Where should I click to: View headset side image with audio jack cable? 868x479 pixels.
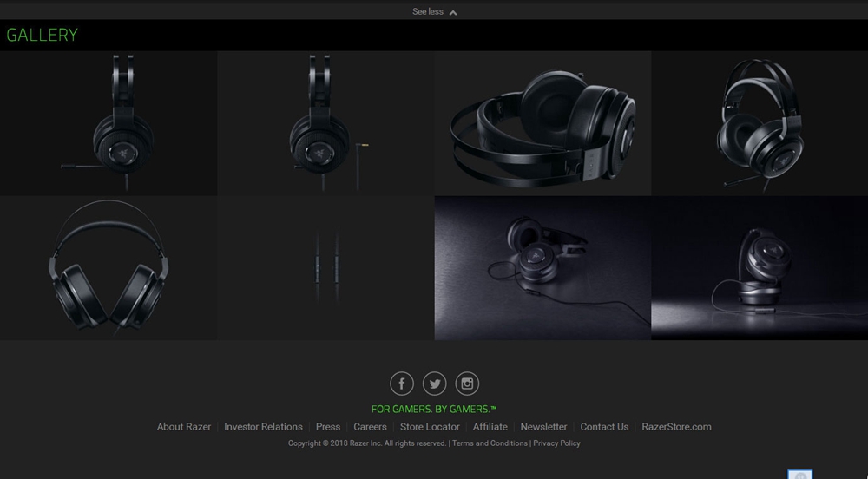click(325, 123)
